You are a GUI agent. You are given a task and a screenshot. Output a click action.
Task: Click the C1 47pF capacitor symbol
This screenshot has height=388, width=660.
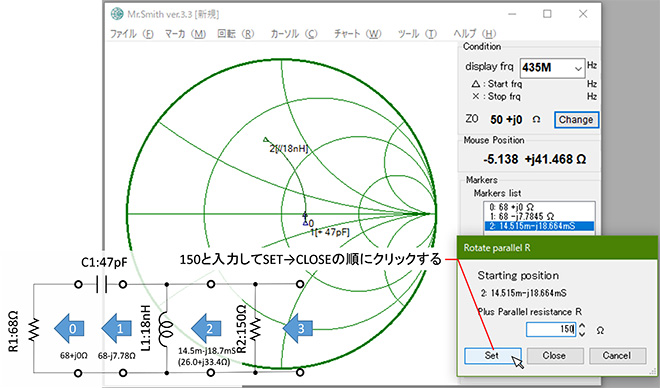pyautogui.click(x=101, y=284)
